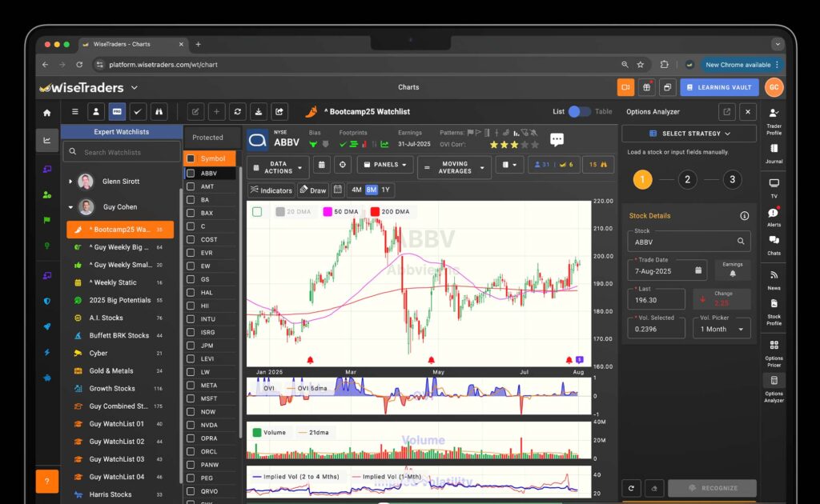Open the Moving Averages dropdown
The height and width of the screenshot is (504, 820).
(x=455, y=167)
